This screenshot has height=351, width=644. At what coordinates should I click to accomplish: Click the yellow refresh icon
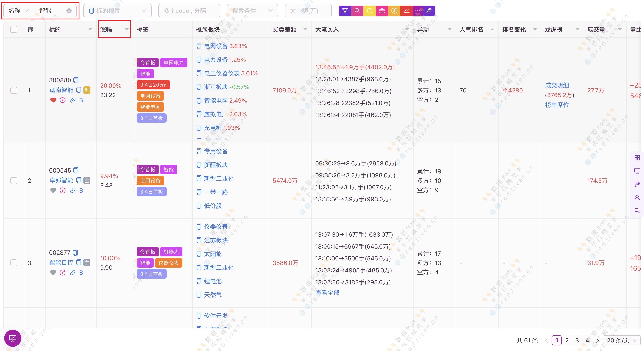tap(369, 11)
